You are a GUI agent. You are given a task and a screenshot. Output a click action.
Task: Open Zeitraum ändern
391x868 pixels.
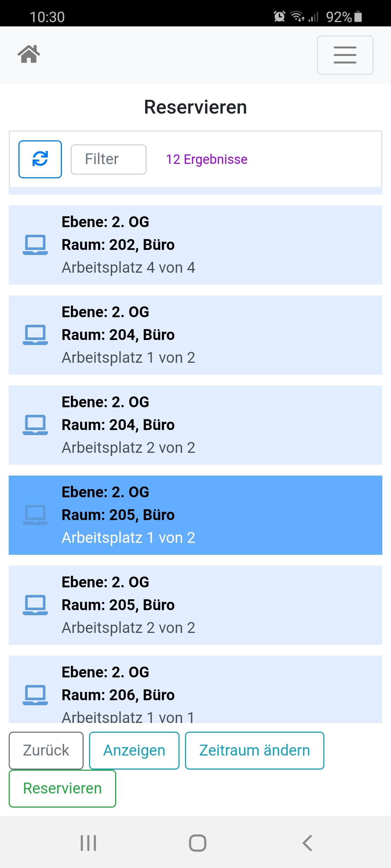[255, 750]
